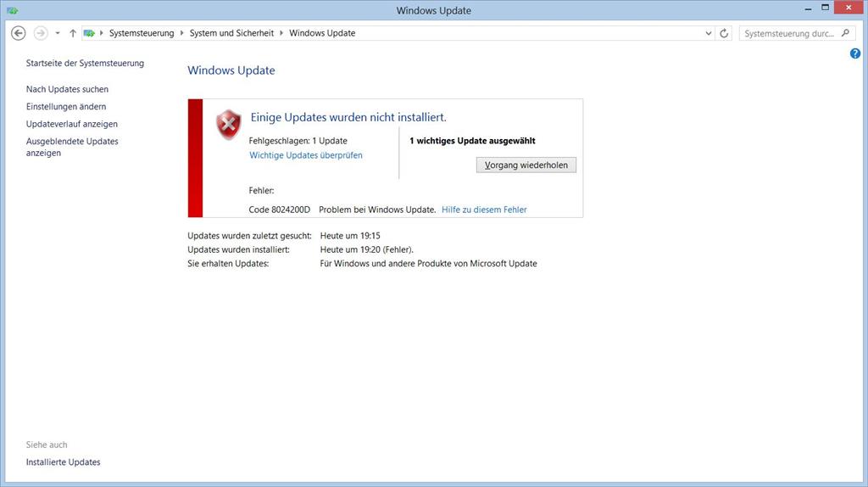Close the Windows Update window

[849, 8]
